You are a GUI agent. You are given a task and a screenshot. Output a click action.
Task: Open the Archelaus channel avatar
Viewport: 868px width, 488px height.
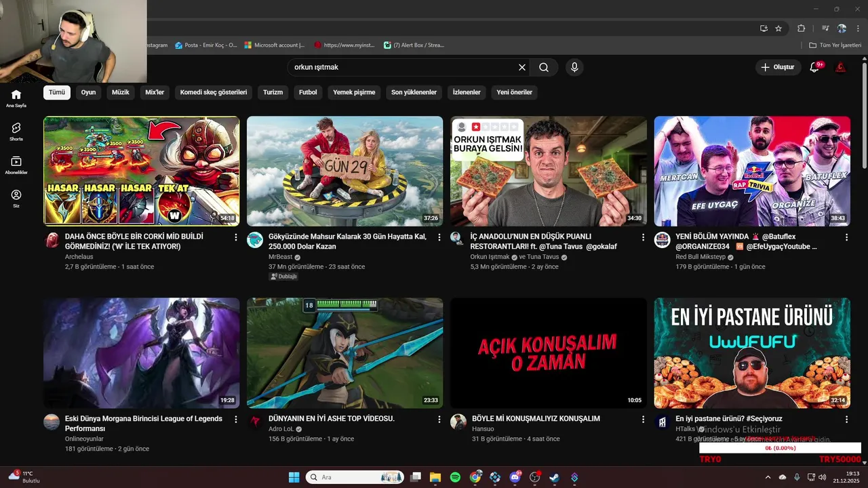(52, 240)
